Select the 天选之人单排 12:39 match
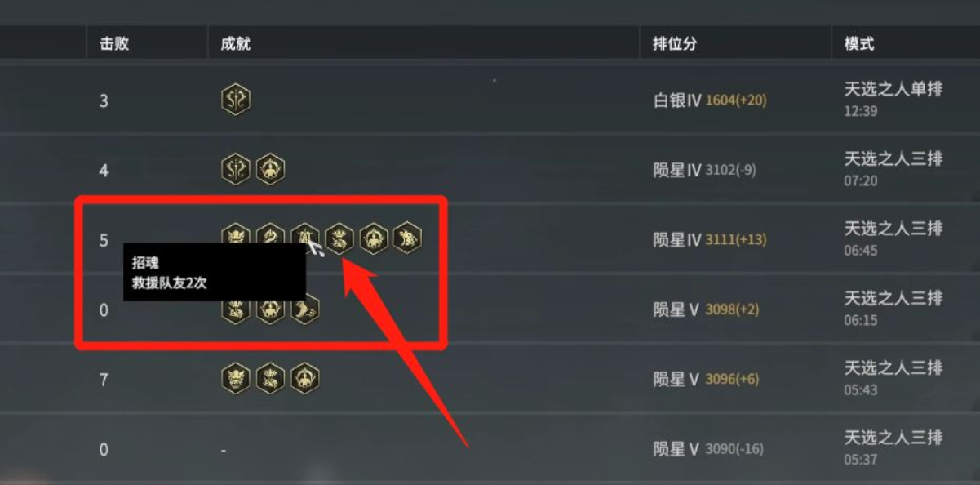Screen dimensions: 980x485 point(894,99)
